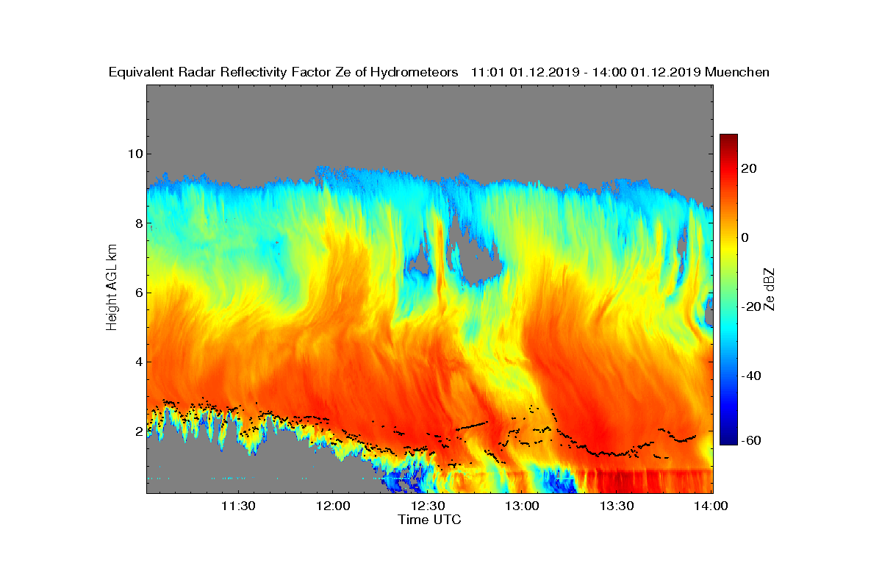
Task: Click the 12:00 time tick label
Action: point(332,506)
